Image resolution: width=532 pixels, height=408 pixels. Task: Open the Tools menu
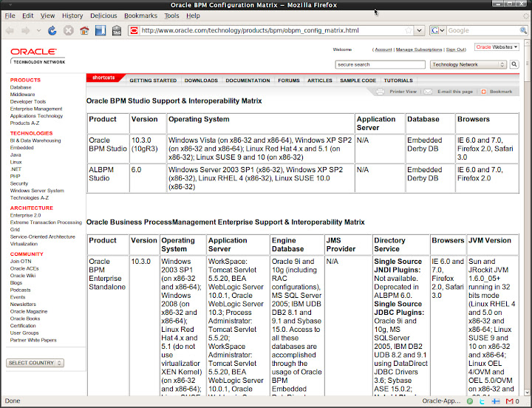(x=171, y=16)
